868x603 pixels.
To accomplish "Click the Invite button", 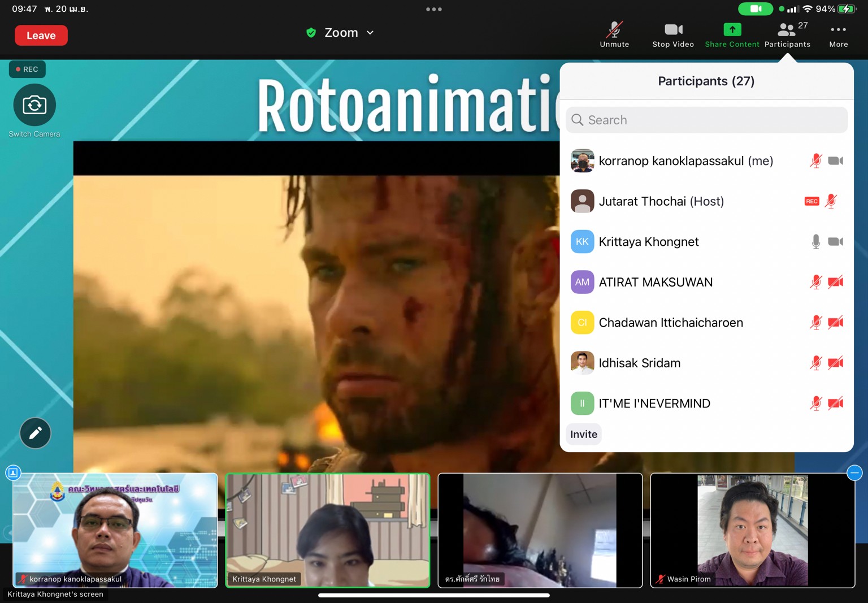I will pyautogui.click(x=583, y=434).
